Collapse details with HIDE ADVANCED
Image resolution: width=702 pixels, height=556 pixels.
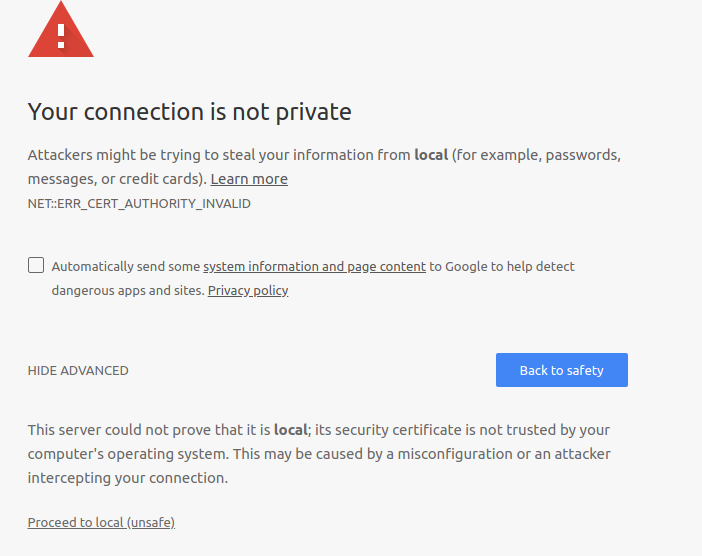click(78, 371)
